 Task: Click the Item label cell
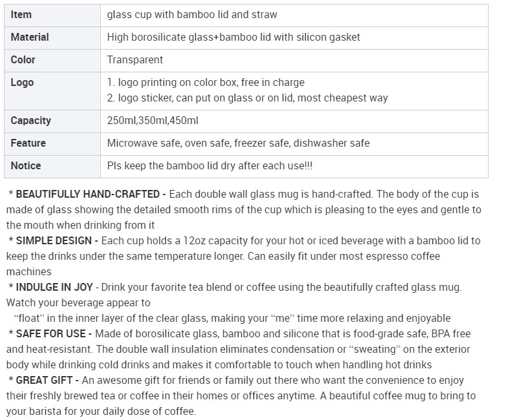(x=52, y=16)
